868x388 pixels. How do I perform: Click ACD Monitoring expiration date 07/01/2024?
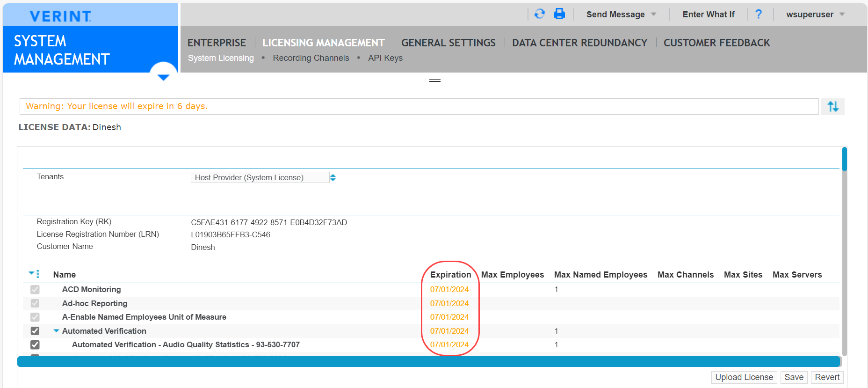(x=449, y=290)
